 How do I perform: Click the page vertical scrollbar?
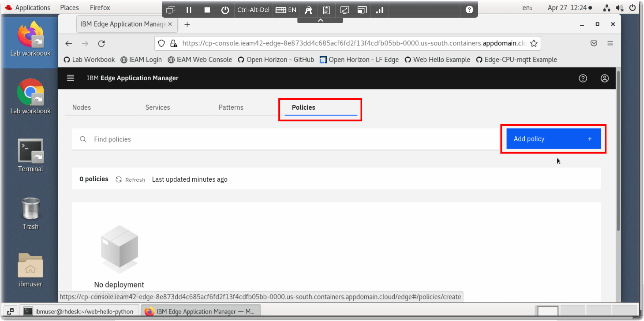[618, 150]
